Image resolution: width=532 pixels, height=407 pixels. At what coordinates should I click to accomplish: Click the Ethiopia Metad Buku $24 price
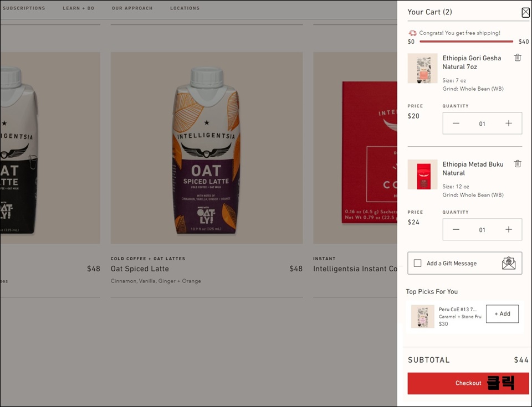(x=413, y=222)
